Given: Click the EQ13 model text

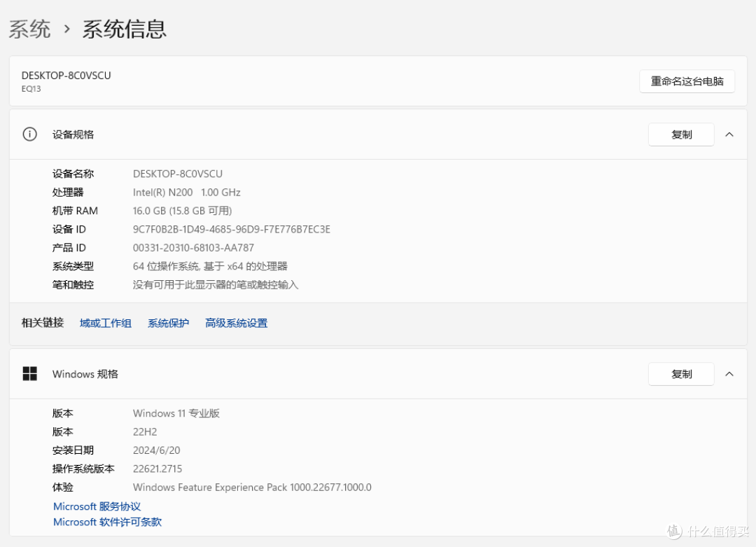Looking at the screenshot, I should point(31,89).
